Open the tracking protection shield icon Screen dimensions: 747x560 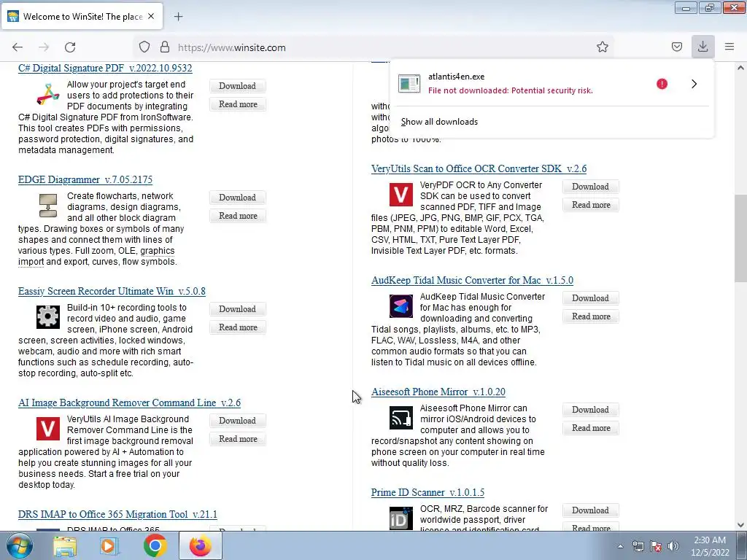pyautogui.click(x=144, y=47)
